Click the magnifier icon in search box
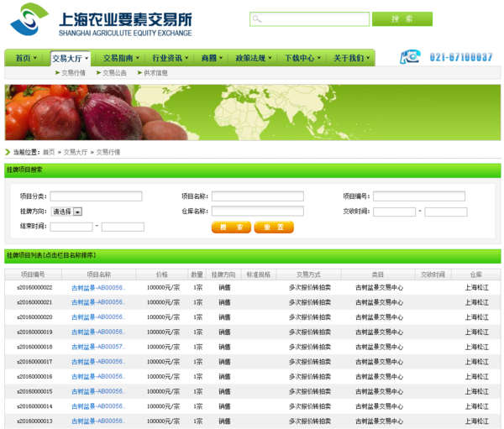Viewport: 504px width, 429px height. [x=257, y=18]
